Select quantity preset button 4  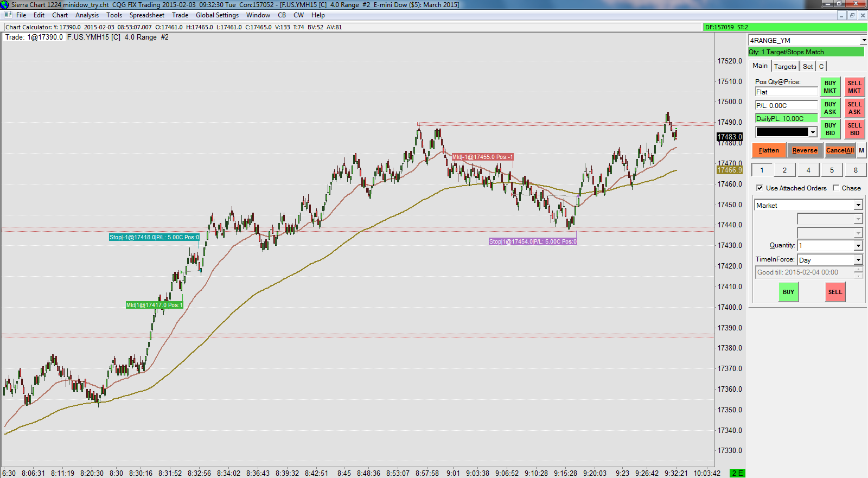pyautogui.click(x=808, y=170)
